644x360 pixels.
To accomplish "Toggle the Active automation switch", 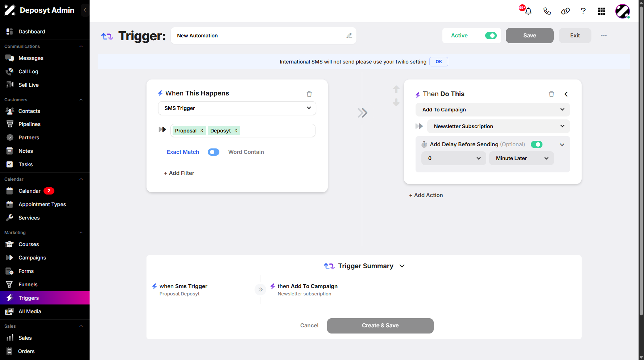I will pyautogui.click(x=491, y=36).
